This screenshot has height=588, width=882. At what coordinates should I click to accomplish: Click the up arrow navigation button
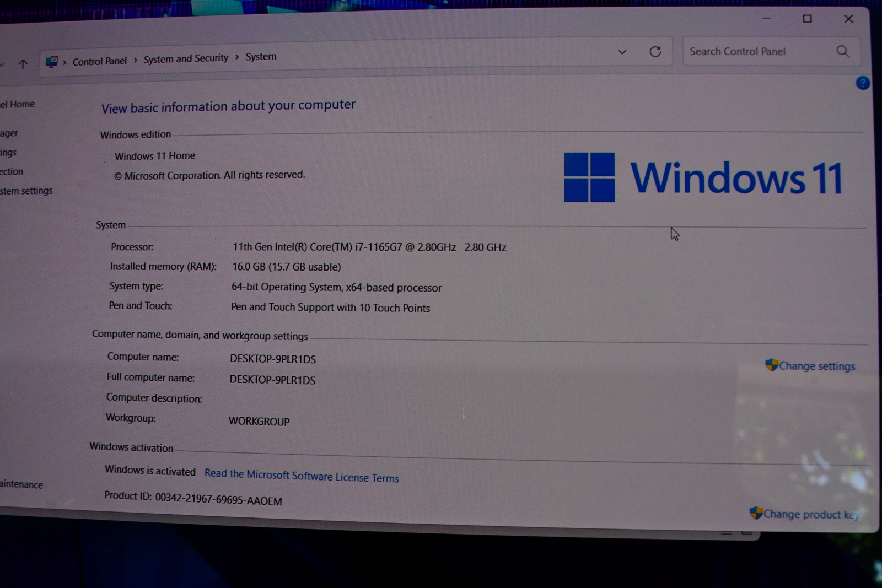tap(23, 64)
